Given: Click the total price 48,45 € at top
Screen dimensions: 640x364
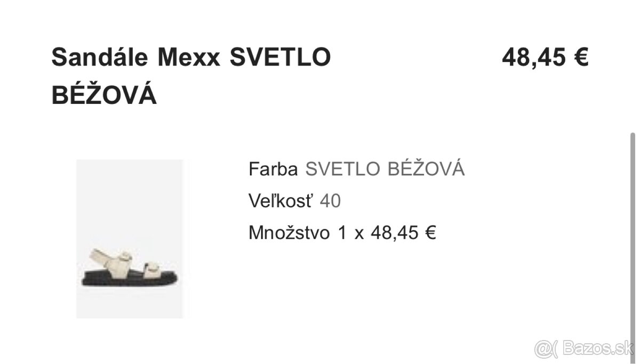Looking at the screenshot, I should click(545, 58).
